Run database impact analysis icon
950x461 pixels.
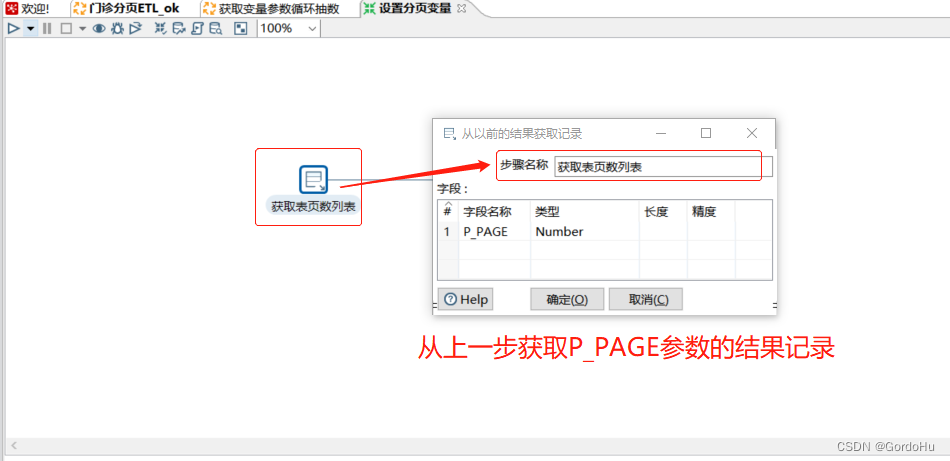point(179,28)
